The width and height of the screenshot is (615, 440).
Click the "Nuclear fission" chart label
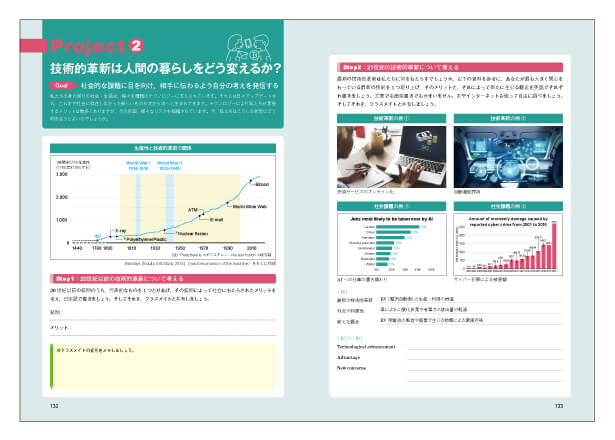(193, 234)
